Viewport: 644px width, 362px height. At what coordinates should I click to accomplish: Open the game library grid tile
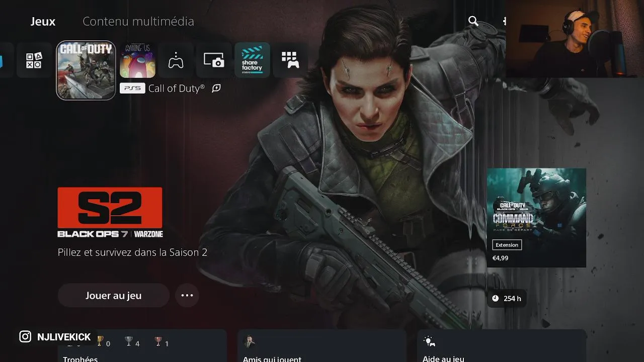tap(290, 60)
